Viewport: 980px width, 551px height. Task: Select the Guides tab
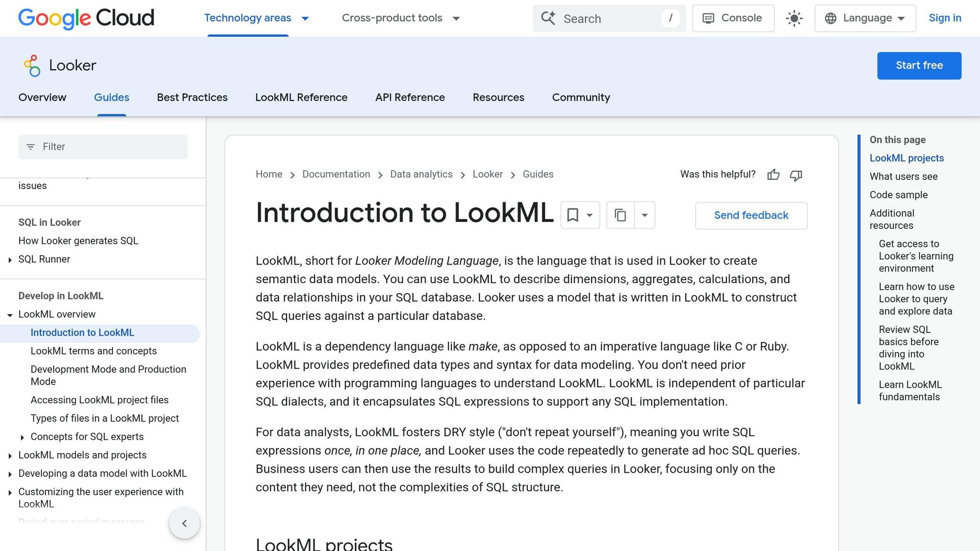pos(111,98)
